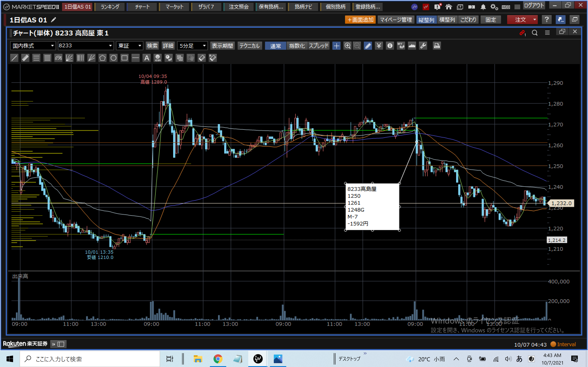Switch to the 注文照会 tab
Viewport: 588px width, 367px height.
(x=239, y=7)
